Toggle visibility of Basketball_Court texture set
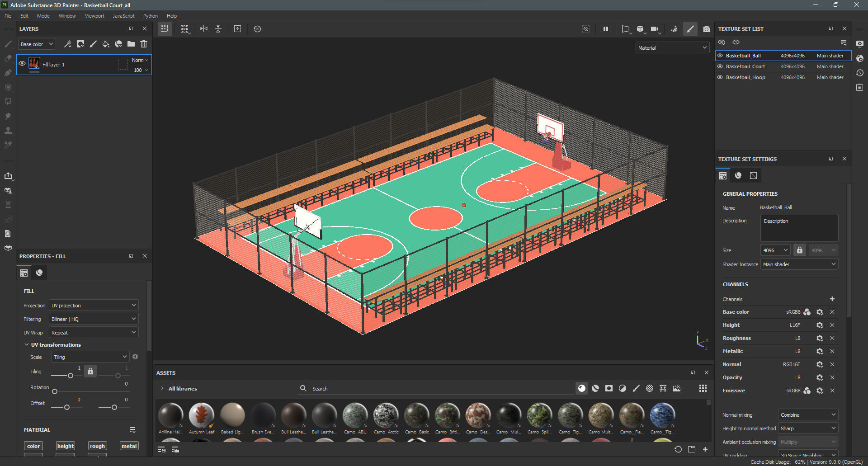 (x=720, y=66)
